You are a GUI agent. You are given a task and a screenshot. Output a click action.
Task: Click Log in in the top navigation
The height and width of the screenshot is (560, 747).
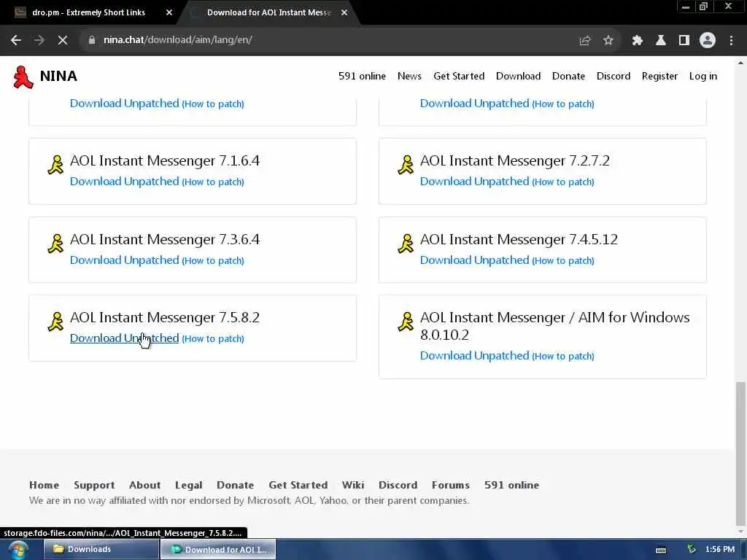pyautogui.click(x=703, y=76)
